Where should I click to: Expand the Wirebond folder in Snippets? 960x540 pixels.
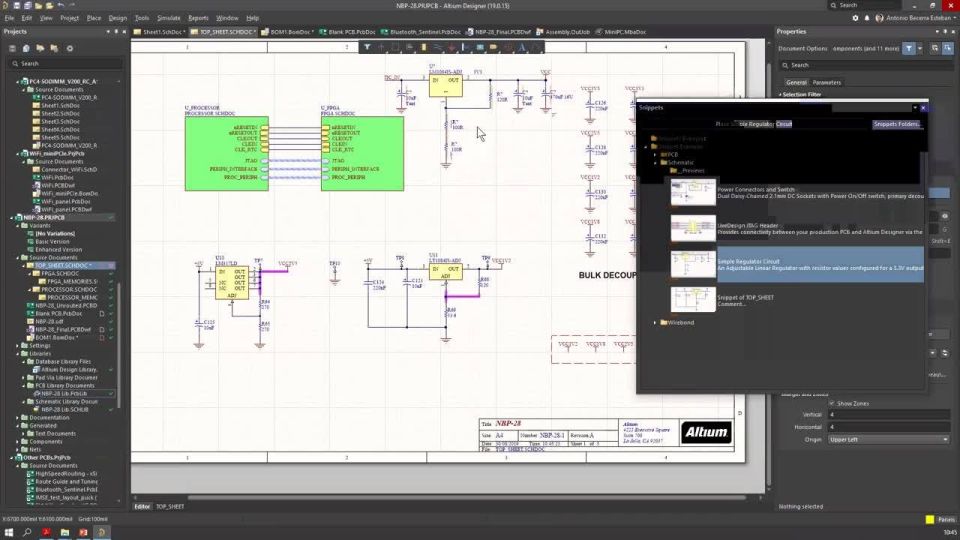[x=655, y=323]
